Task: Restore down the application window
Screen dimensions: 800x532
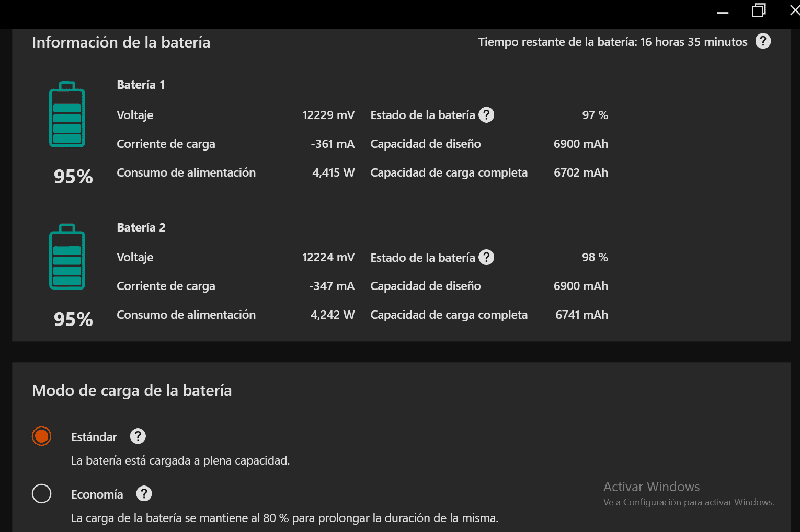Action: click(759, 10)
